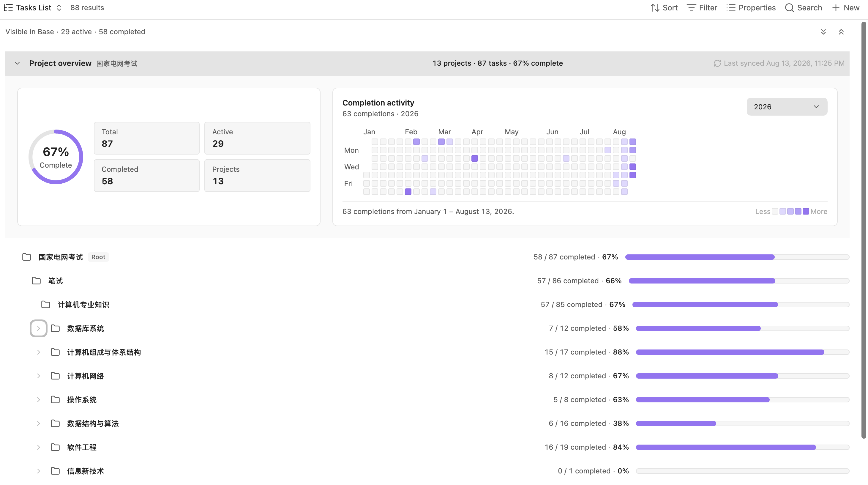Viewport: 868px width, 485px height.
Task: Select the 笔试 project row title
Action: pyautogui.click(x=55, y=281)
